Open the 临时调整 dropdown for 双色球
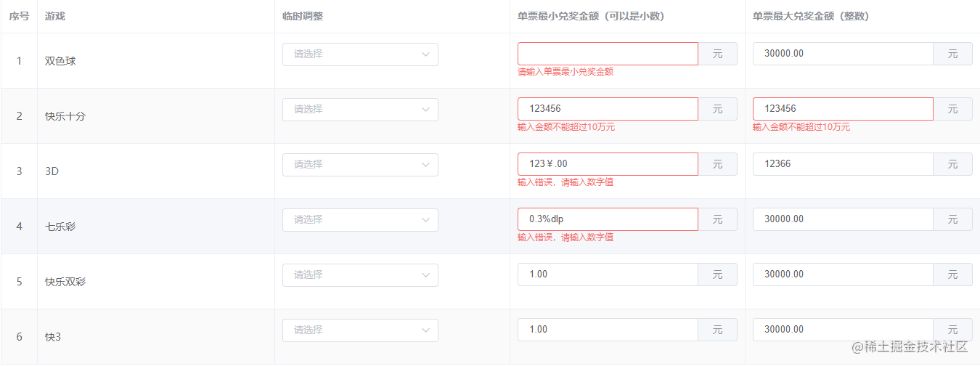The width and height of the screenshot is (980, 366). click(x=360, y=54)
